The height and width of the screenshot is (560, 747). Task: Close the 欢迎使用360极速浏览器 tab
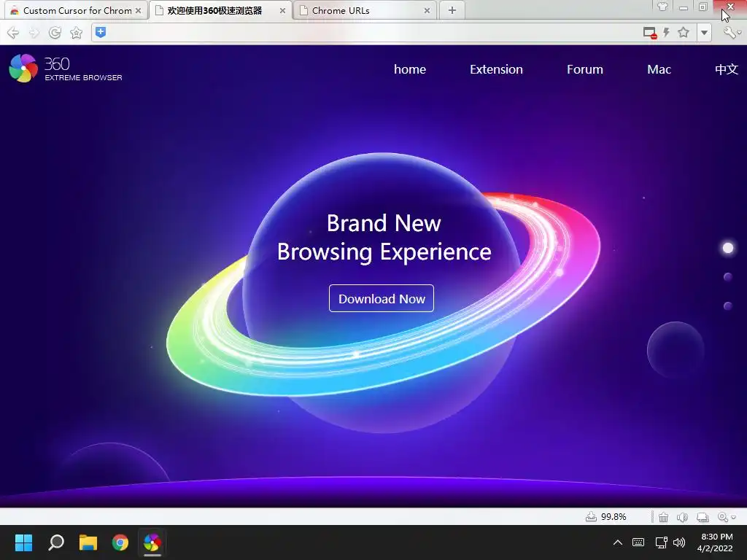click(x=282, y=10)
